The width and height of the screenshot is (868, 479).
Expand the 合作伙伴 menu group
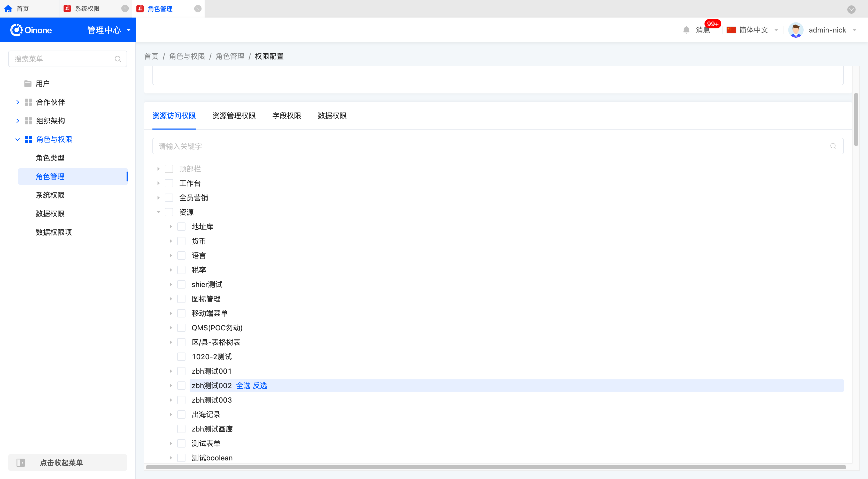(18, 102)
